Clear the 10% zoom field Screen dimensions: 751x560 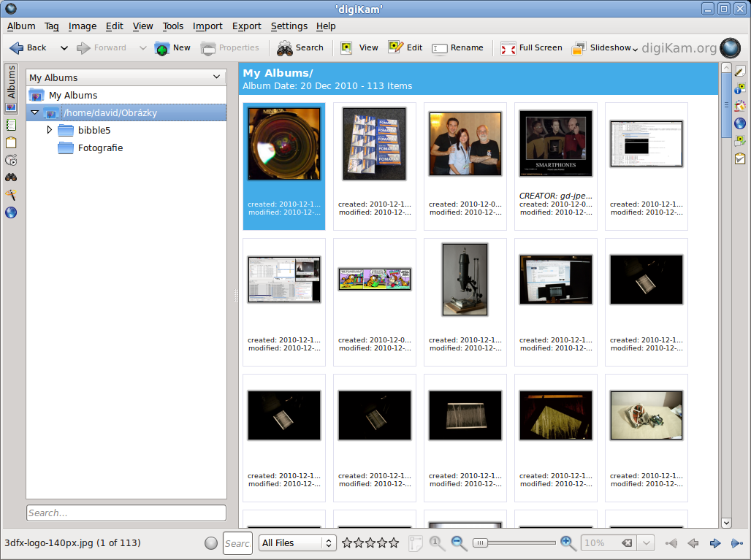[x=627, y=542]
